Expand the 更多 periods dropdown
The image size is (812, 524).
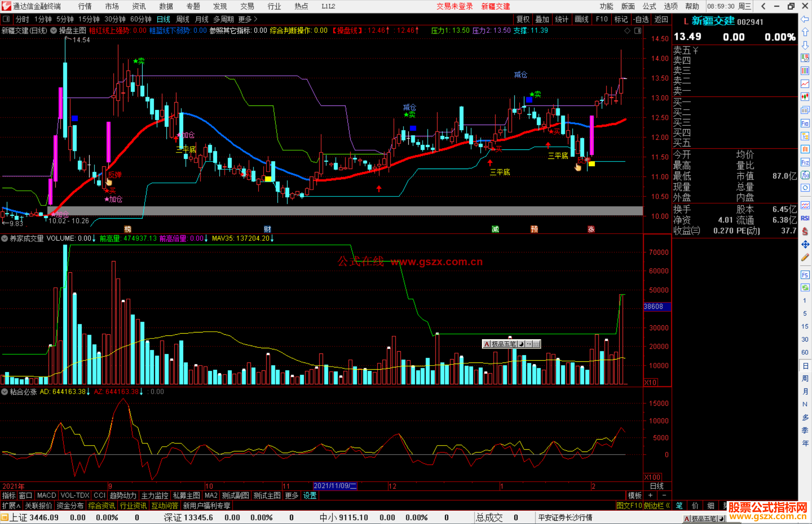tap(248, 19)
